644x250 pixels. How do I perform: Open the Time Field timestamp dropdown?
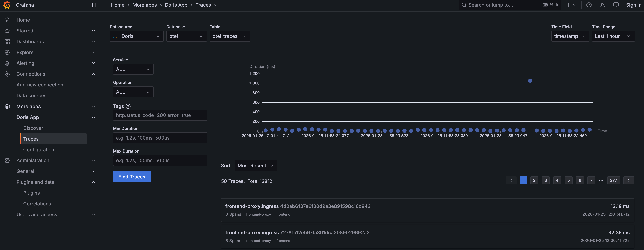[x=570, y=36]
